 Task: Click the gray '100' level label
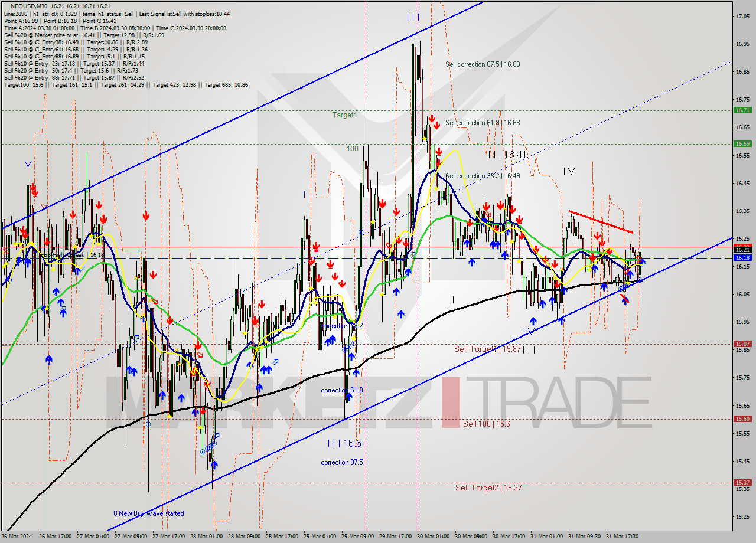coord(353,149)
